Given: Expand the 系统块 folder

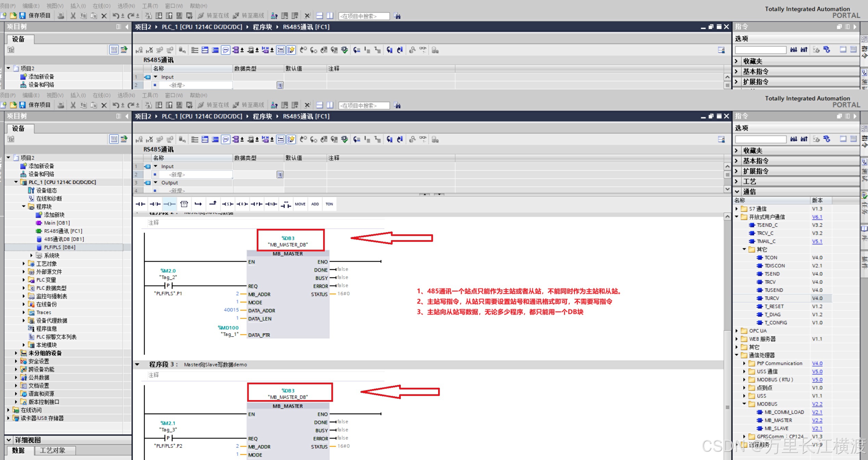Looking at the screenshot, I should pos(31,256).
